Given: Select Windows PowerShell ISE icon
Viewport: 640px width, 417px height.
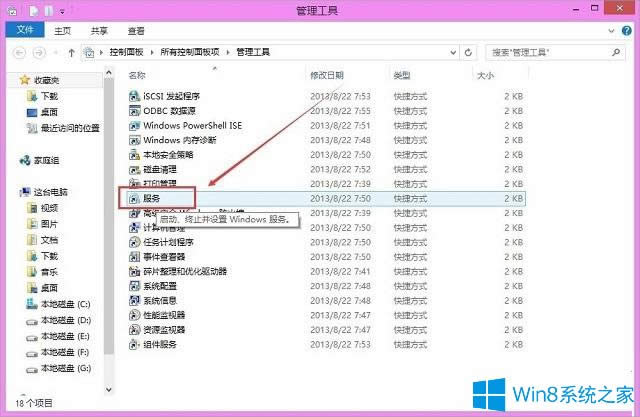Looking at the screenshot, I should pyautogui.click(x=134, y=126).
